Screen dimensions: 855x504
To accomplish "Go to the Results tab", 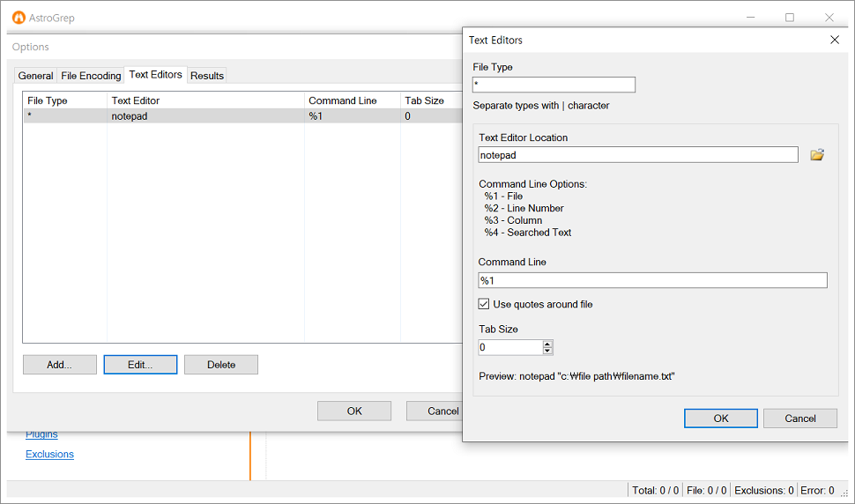I will tap(206, 76).
